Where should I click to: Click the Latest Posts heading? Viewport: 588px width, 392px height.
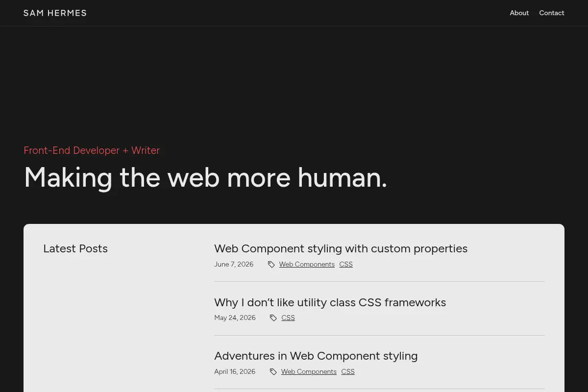click(x=75, y=248)
